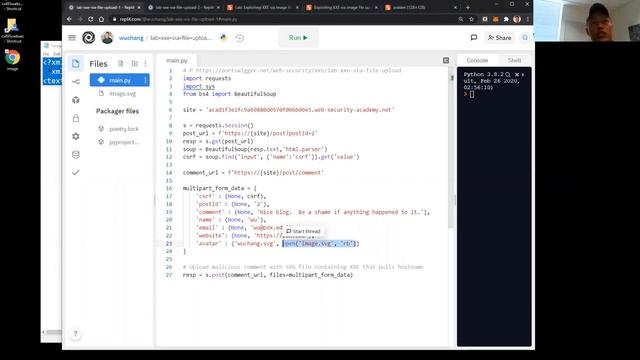Image resolution: width=640 pixels, height=360 pixels.
Task: Open the Version control sidebar icon
Action: pos(76,82)
